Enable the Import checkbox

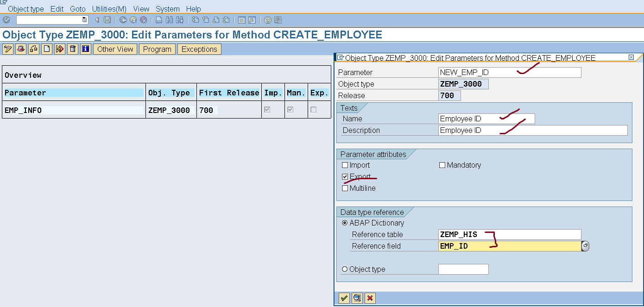[x=345, y=165]
